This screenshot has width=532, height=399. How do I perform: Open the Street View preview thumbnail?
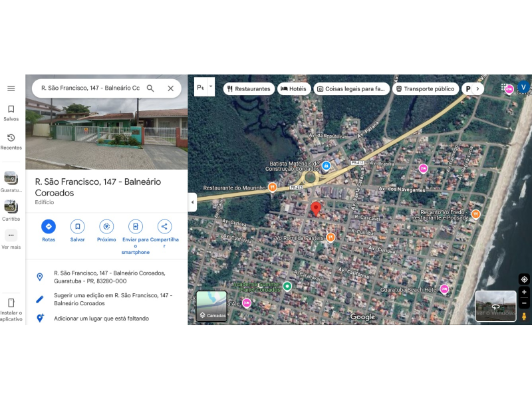pos(495,306)
